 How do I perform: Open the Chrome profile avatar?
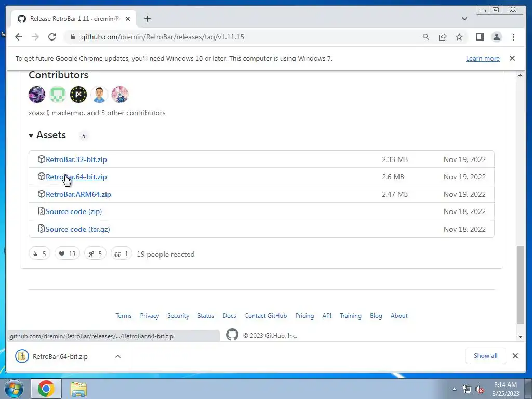[496, 37]
